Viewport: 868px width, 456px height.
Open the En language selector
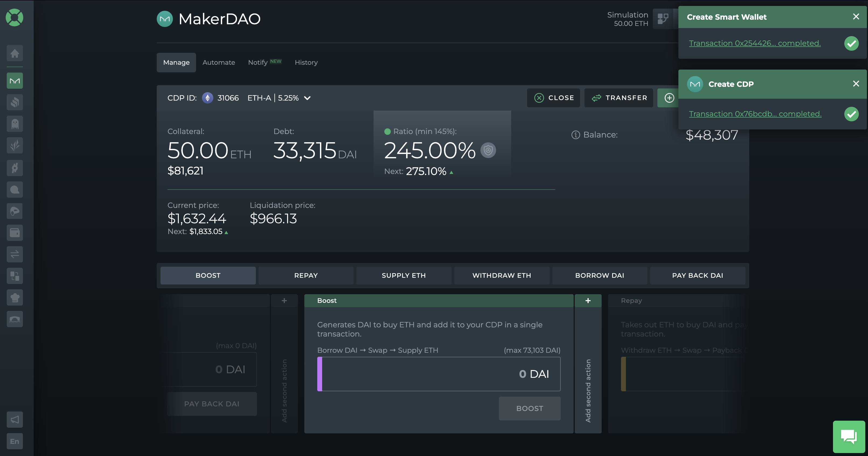tap(15, 441)
